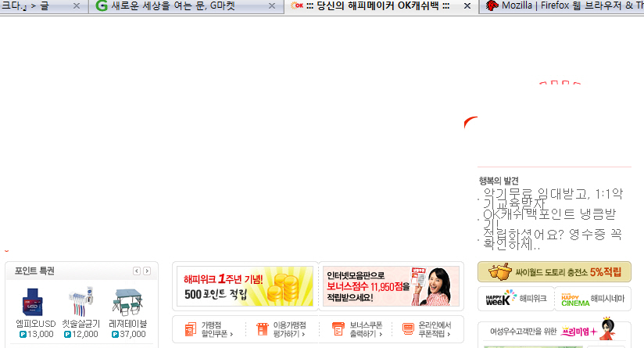The height and width of the screenshot is (348, 644).
Task: Show next 포인트 특권 items
Action: [x=147, y=271]
